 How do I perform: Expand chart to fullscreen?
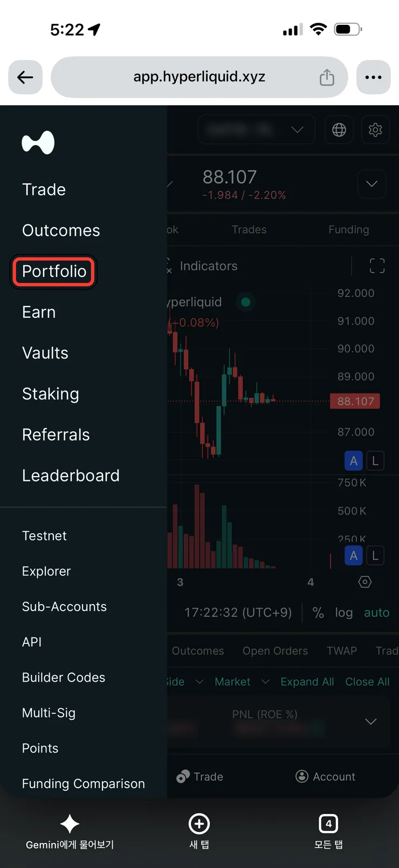point(377,266)
